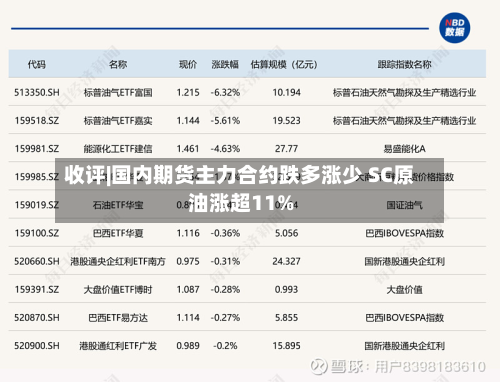Select the code 159100.SZ
This screenshot has height=382, width=500.
[37, 233]
